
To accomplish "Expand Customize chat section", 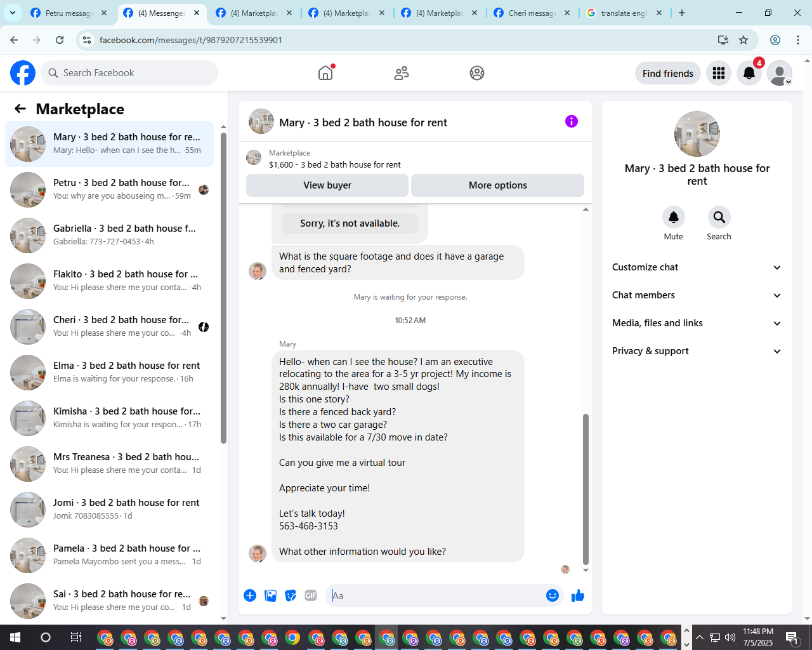I will [x=697, y=267].
